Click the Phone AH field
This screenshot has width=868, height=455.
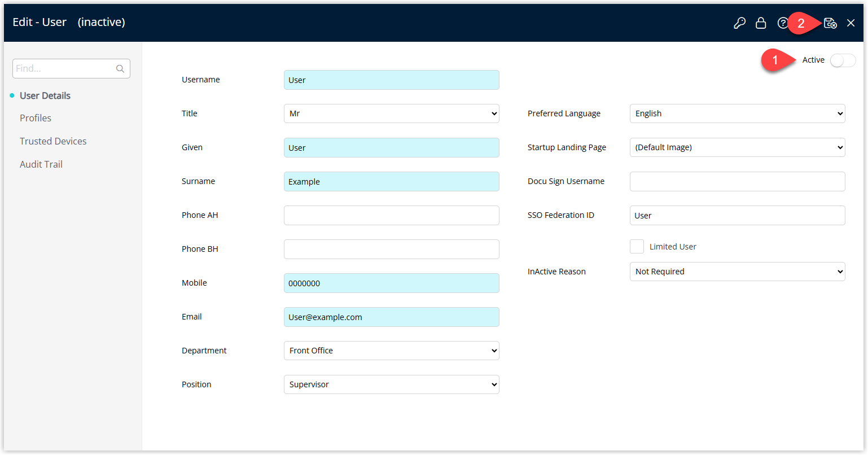coord(392,216)
